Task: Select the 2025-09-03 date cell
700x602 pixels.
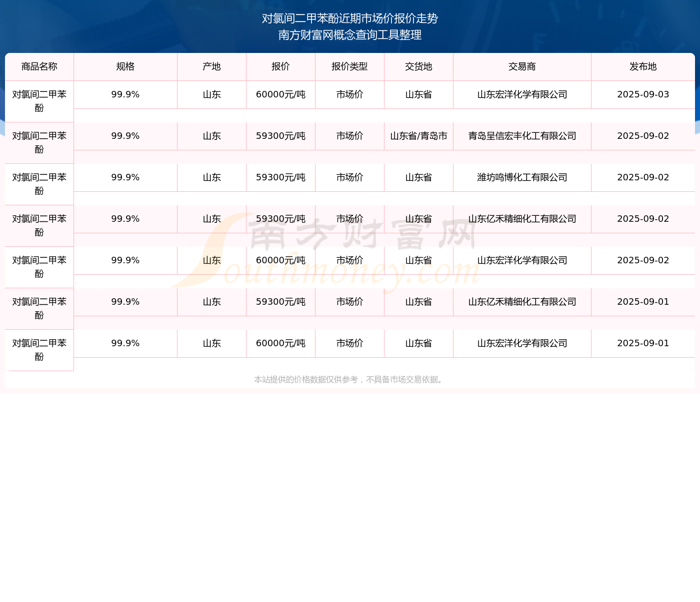Action: tap(643, 94)
